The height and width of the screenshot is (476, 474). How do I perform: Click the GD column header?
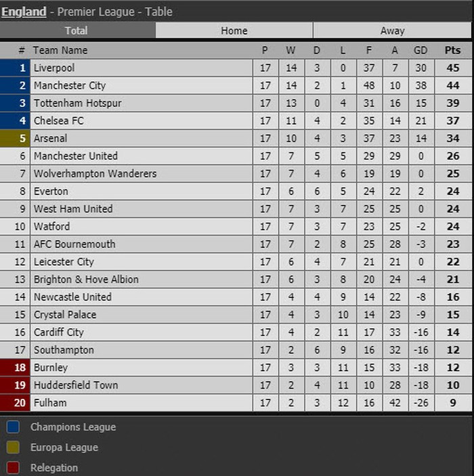point(421,50)
